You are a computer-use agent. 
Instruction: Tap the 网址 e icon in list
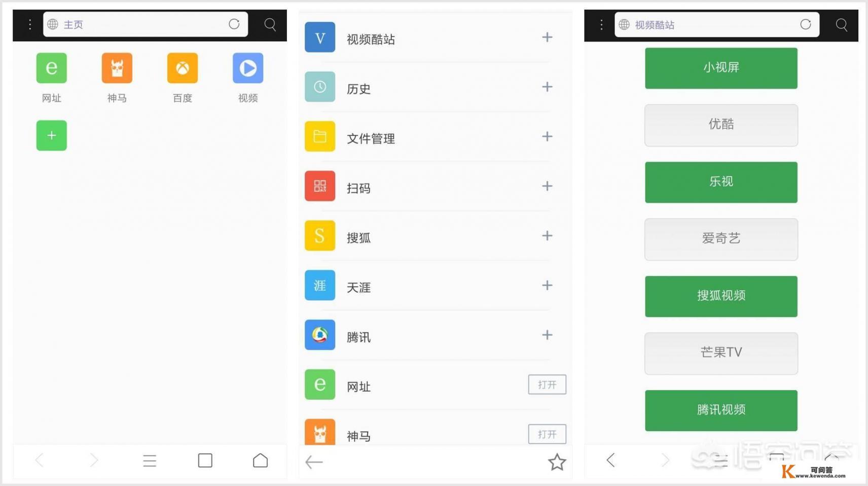[320, 385]
